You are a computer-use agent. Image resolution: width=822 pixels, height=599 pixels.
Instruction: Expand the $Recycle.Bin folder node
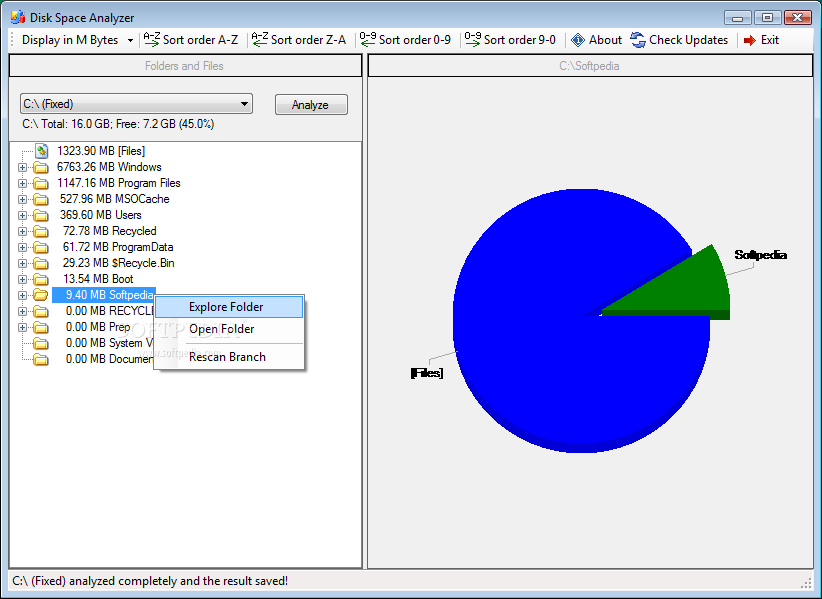(22, 264)
